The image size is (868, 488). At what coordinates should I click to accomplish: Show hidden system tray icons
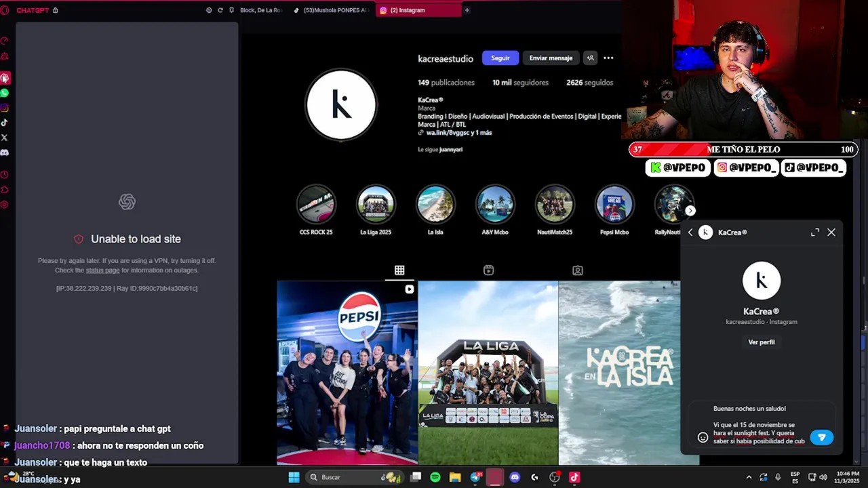pos(749,477)
